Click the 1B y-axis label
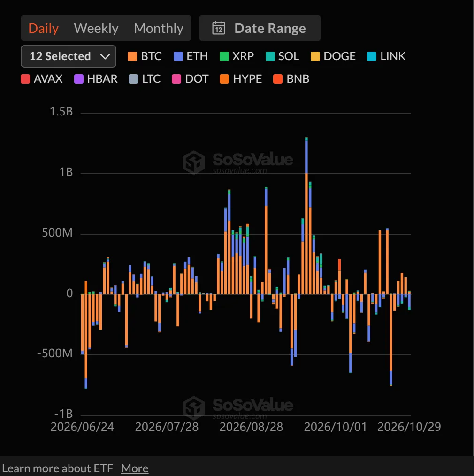The width and height of the screenshot is (474, 476). (x=66, y=172)
